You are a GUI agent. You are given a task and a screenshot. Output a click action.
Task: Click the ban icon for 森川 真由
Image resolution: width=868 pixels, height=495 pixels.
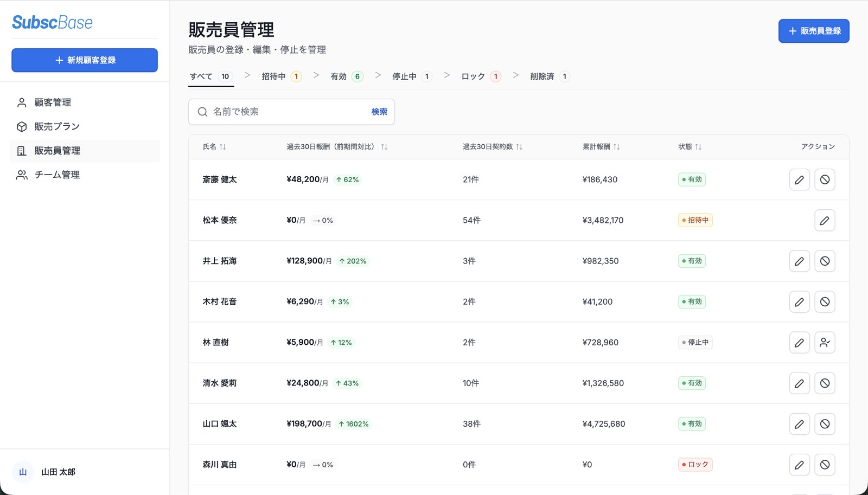coord(825,464)
